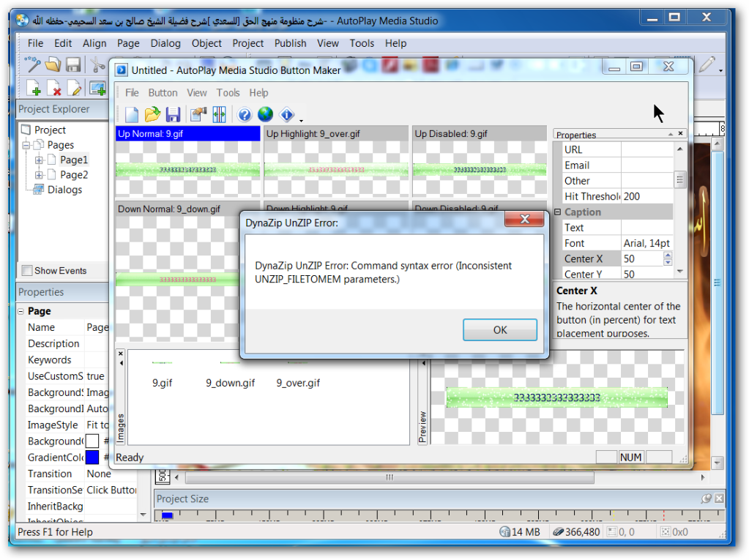This screenshot has width=749, height=560.
Task: Click the globe website icon in toolbar
Action: (x=265, y=114)
